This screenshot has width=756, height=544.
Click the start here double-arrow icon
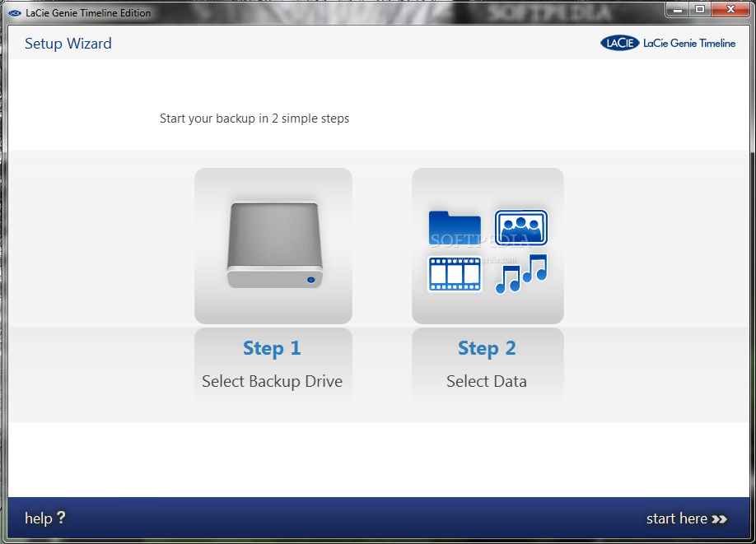[x=720, y=519]
